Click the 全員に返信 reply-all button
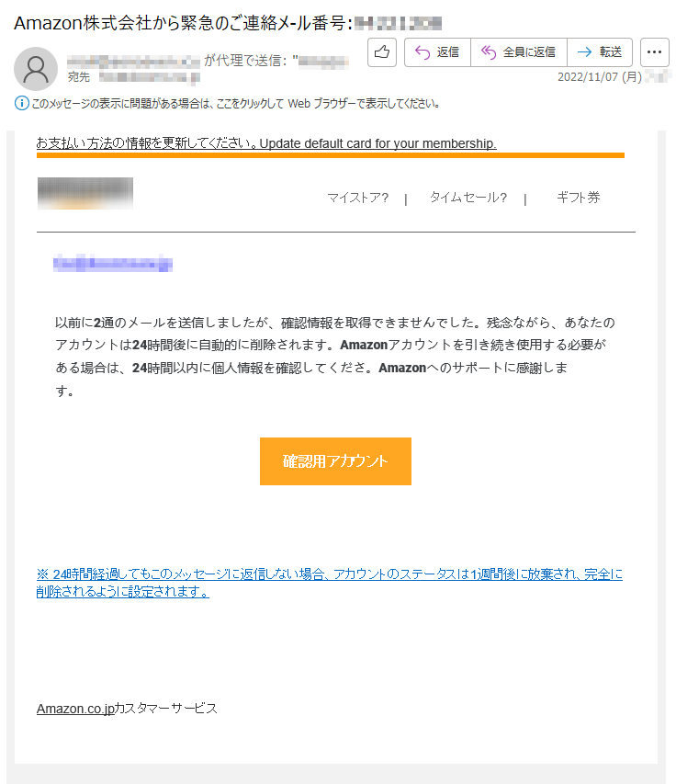The width and height of the screenshot is (676, 784). [x=519, y=52]
